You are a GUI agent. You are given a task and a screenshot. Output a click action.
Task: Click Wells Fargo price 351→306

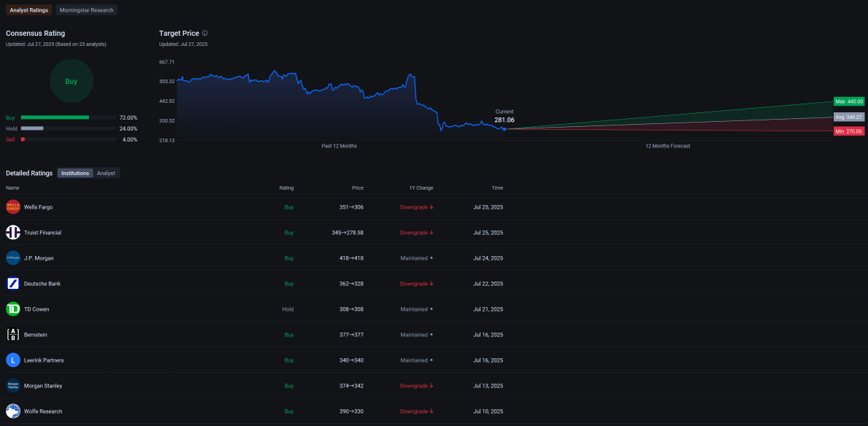[352, 207]
